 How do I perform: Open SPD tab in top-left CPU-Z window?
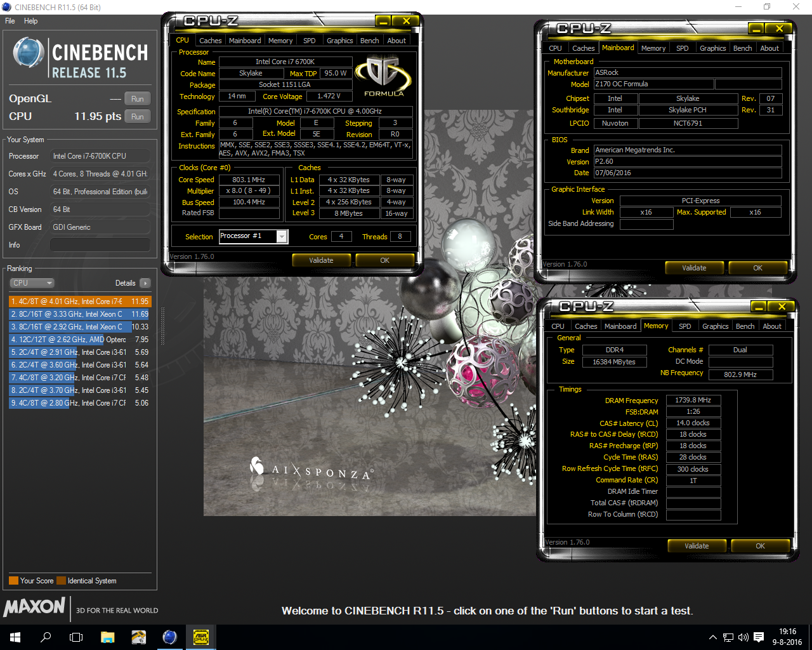click(310, 41)
